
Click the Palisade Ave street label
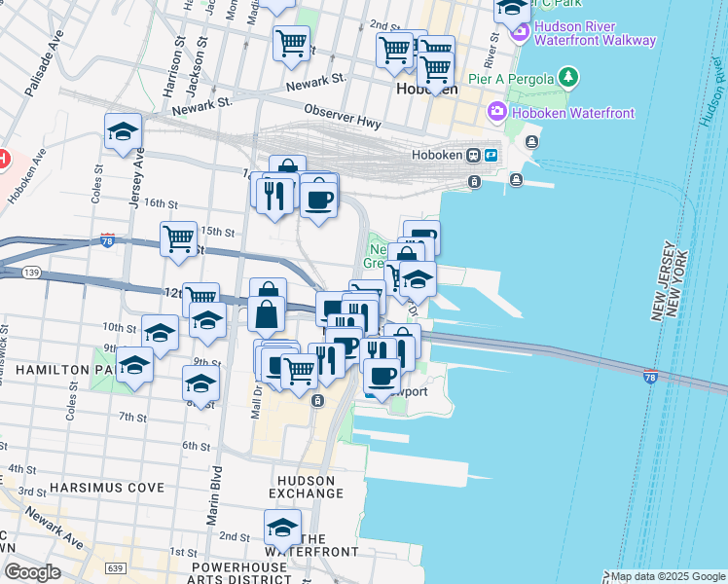click(44, 63)
